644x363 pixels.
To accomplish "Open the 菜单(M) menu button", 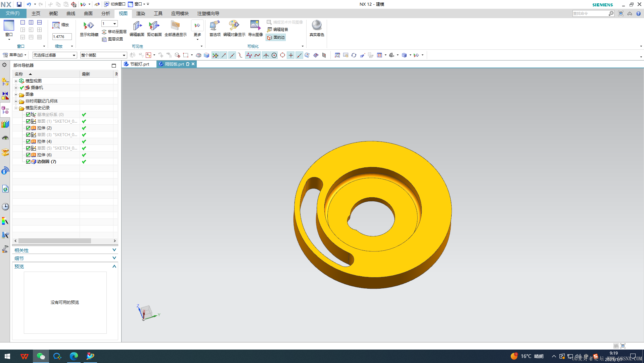I will 14,55.
